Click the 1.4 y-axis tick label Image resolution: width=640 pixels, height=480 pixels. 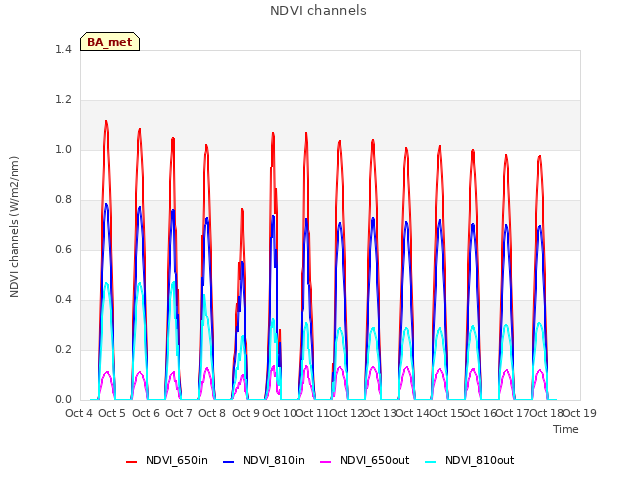[63, 49]
